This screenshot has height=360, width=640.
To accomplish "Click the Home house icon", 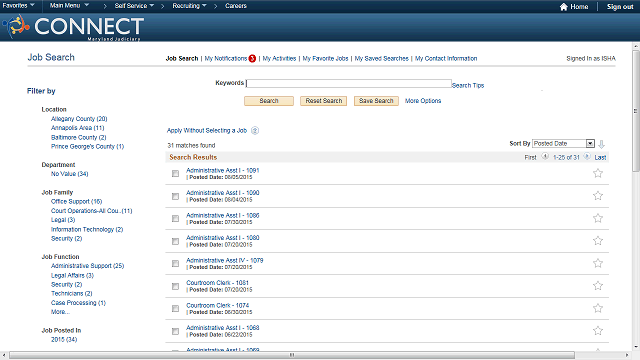I will pyautogui.click(x=564, y=7).
